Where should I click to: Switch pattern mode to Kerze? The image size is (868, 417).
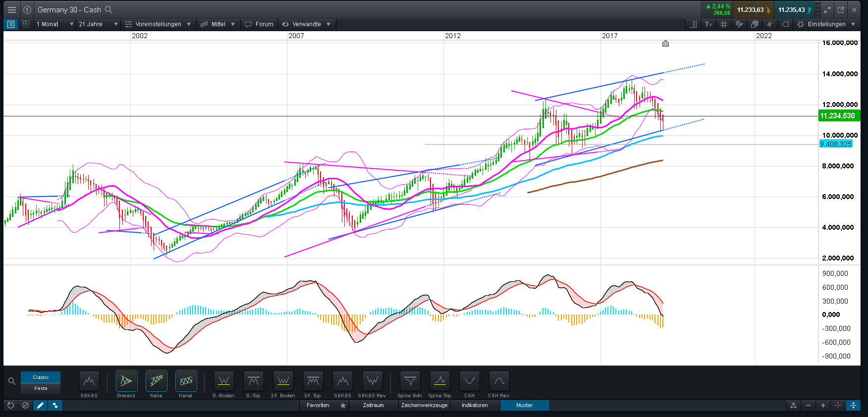tap(41, 388)
